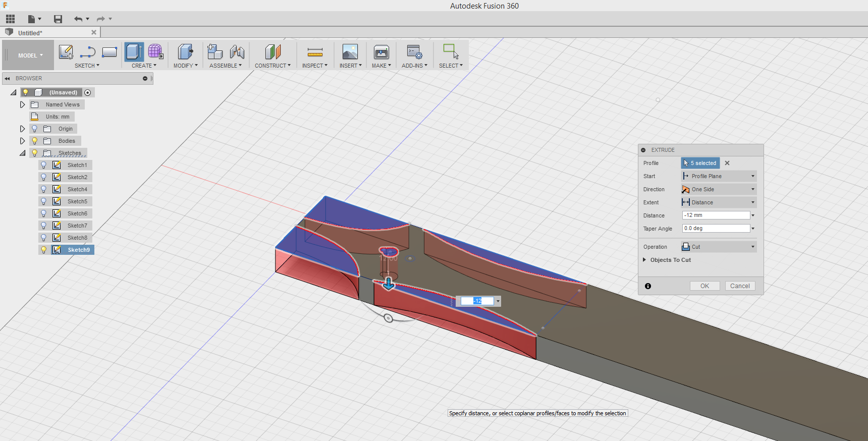Click the Redo arrow

point(101,19)
